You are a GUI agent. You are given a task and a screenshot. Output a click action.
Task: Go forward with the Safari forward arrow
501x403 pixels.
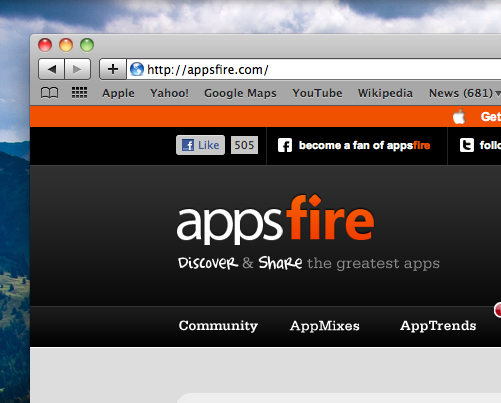[77, 69]
